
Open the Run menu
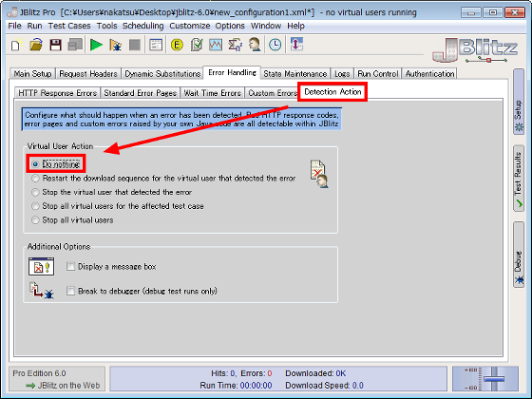pyautogui.click(x=34, y=26)
